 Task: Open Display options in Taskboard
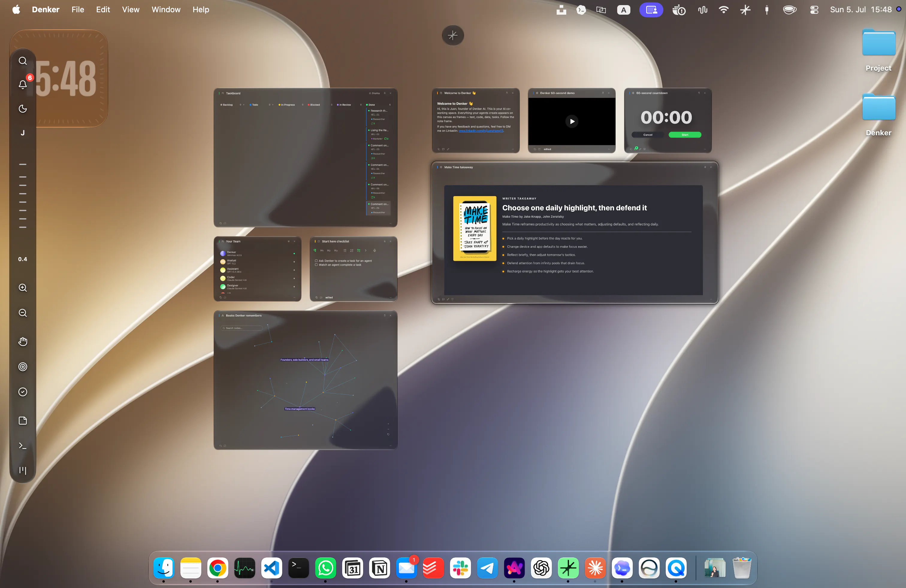(375, 93)
